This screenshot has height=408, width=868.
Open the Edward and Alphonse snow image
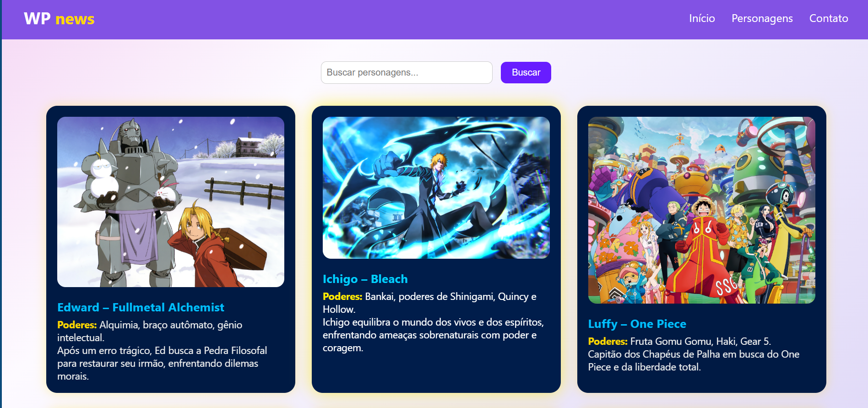pos(171,202)
